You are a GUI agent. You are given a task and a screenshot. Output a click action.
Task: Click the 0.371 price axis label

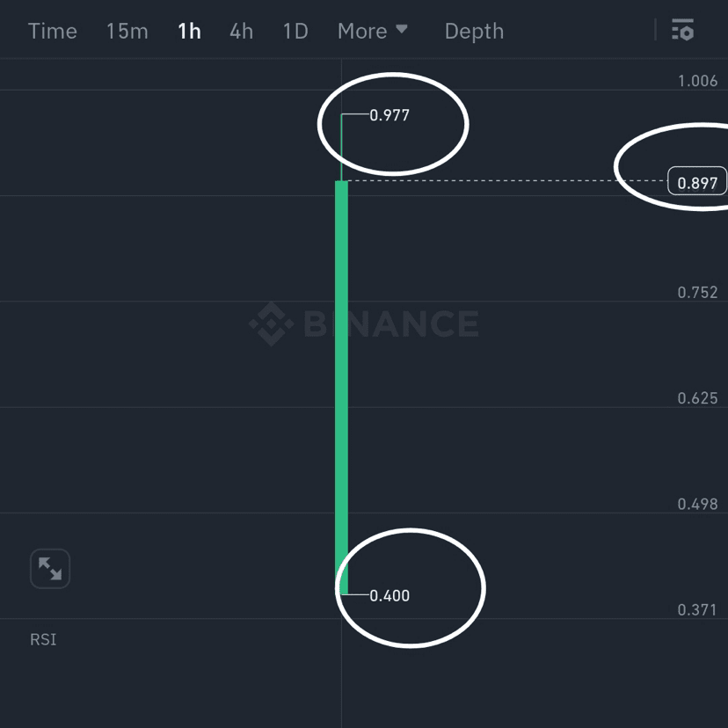[x=698, y=608]
